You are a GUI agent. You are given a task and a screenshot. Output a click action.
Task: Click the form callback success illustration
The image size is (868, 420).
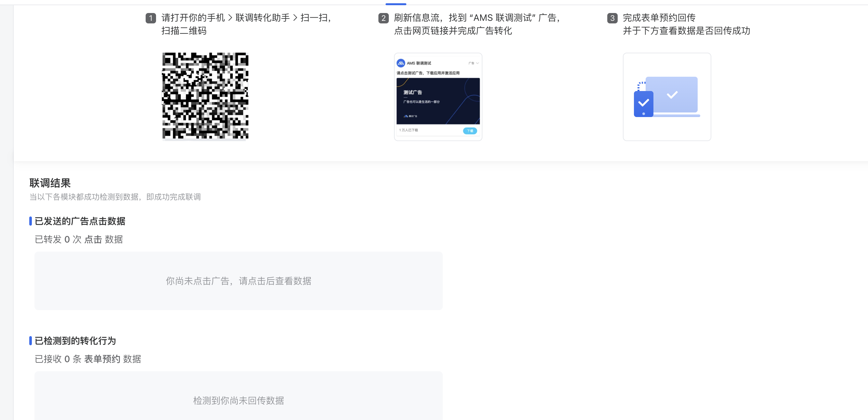point(667,97)
